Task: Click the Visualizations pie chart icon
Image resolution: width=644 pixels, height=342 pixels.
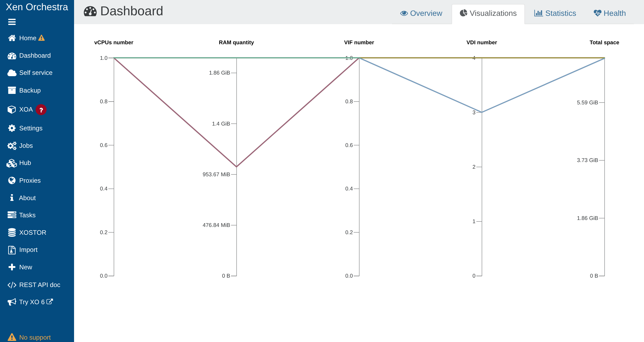Action: [x=463, y=13]
